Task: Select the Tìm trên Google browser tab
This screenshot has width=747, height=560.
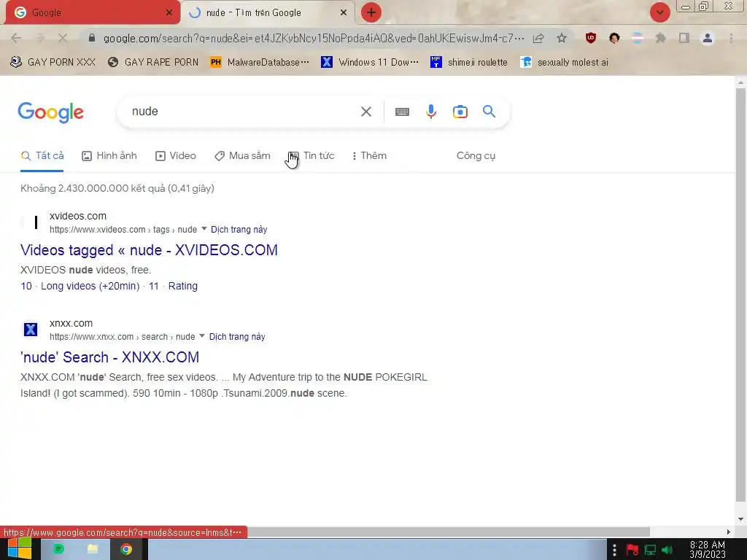Action: [x=267, y=12]
